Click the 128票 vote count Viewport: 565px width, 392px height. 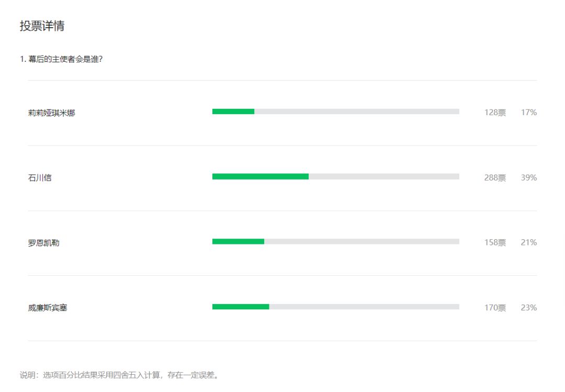point(495,113)
